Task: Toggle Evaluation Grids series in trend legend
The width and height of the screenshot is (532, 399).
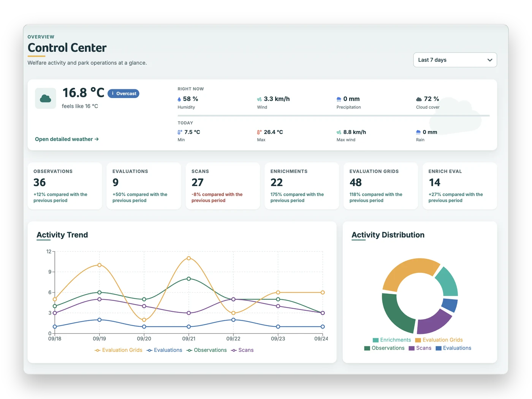Action: (118, 350)
